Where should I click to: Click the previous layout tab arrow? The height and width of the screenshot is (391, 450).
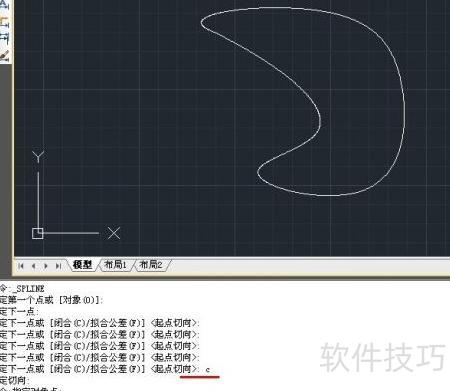coord(33,266)
